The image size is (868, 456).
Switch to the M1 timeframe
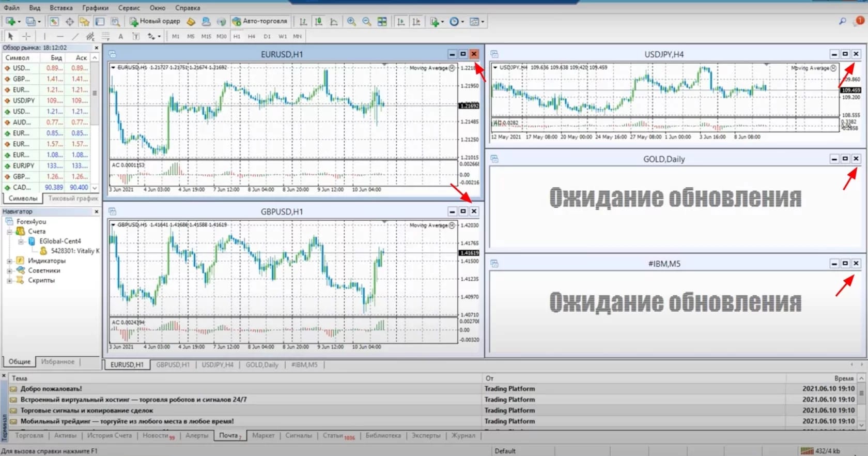point(176,36)
